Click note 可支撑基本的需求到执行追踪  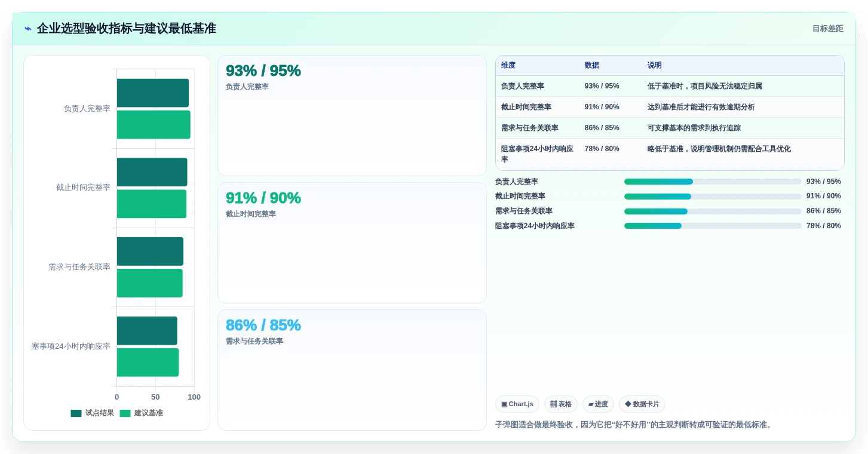pos(694,128)
